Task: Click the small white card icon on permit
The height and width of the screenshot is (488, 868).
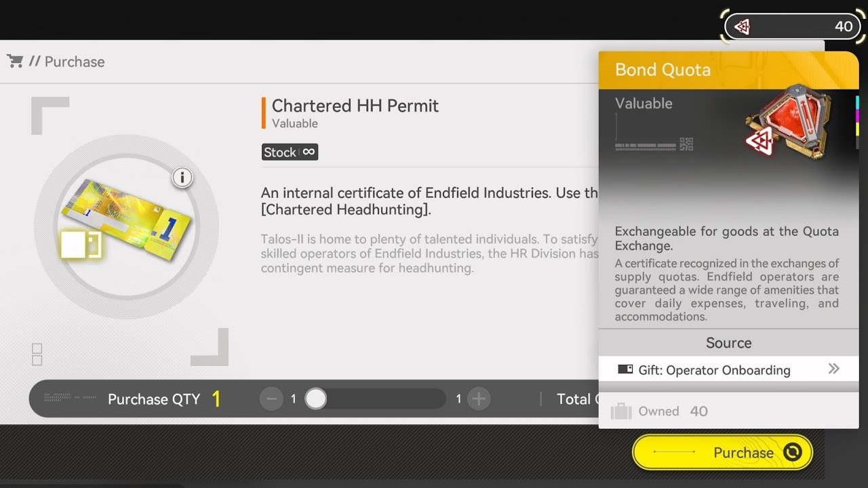Action: pos(81,245)
